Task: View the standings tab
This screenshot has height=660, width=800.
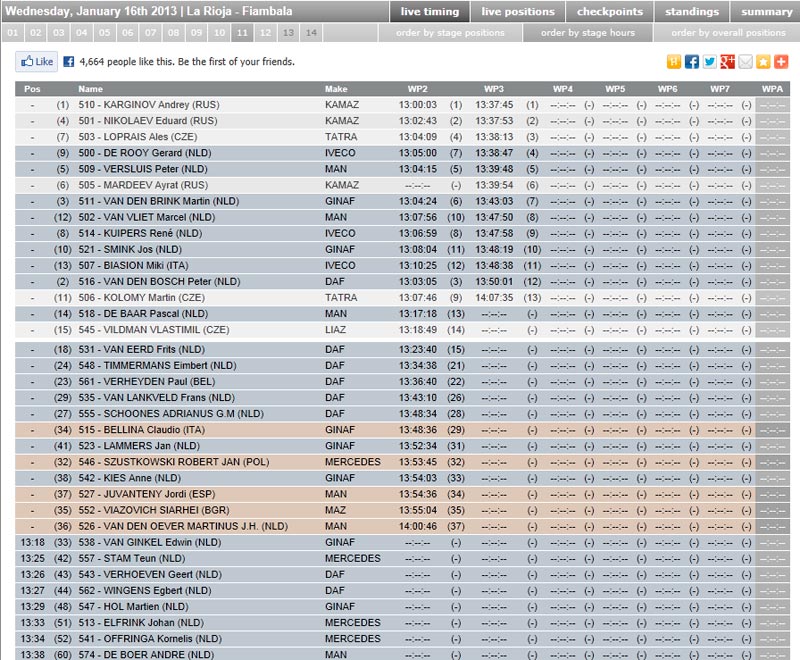Action: point(692,12)
